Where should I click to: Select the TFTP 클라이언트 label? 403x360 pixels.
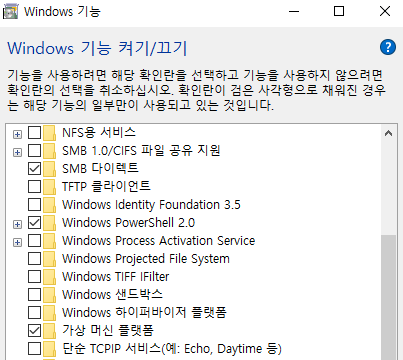pyautogui.click(x=106, y=187)
